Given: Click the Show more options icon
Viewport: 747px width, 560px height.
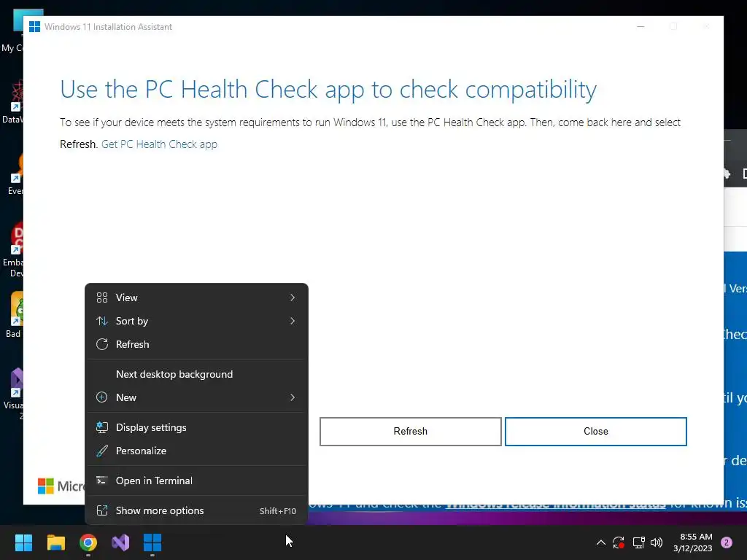Looking at the screenshot, I should (102, 510).
